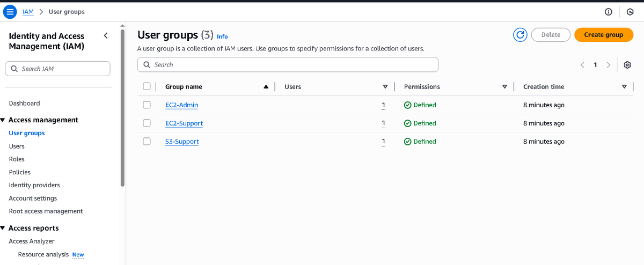The image size is (644, 265).
Task: Open the EC2-Support group link
Action: (184, 123)
